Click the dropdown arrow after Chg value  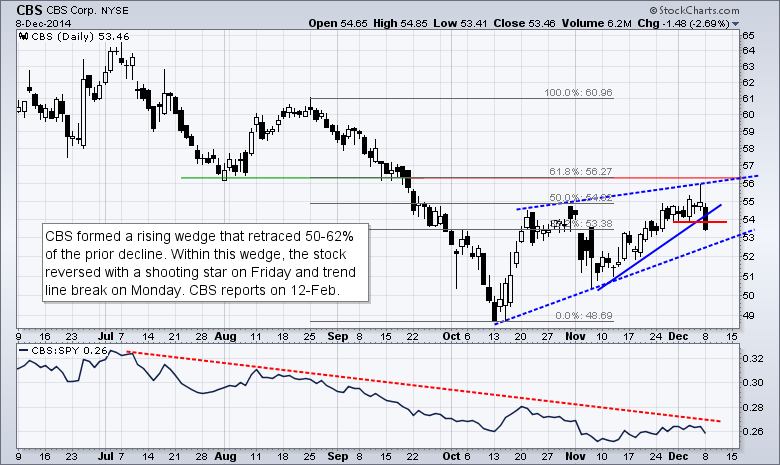tap(736, 24)
